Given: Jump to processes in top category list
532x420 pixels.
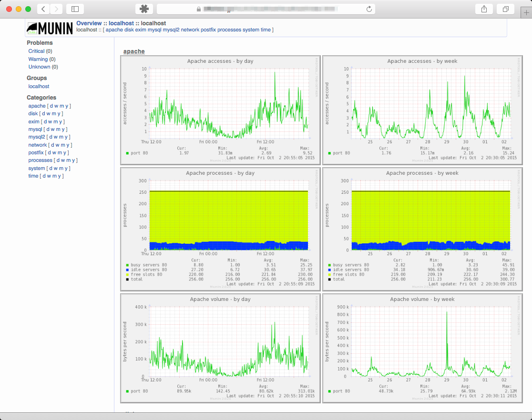Looking at the screenshot, I should [229, 30].
